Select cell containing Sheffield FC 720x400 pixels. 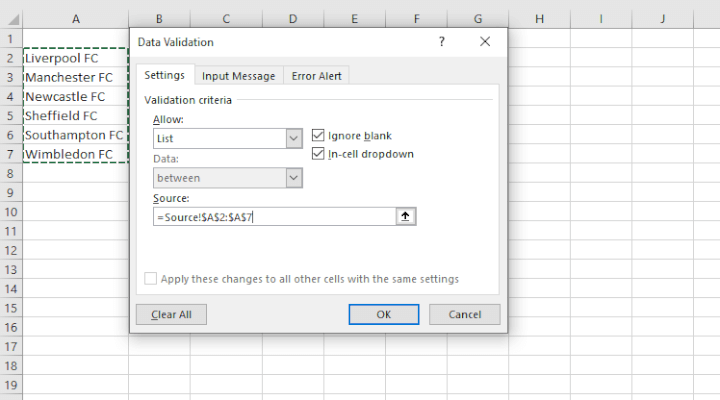pyautogui.click(x=76, y=116)
